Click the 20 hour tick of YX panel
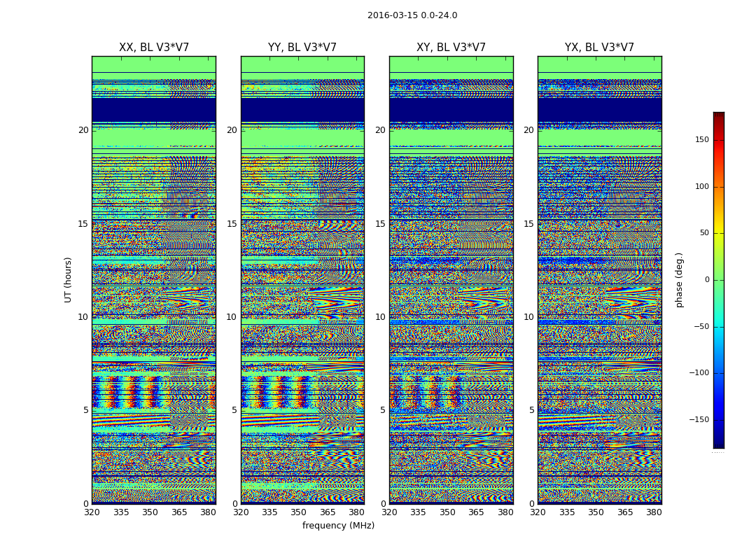 click(x=529, y=130)
